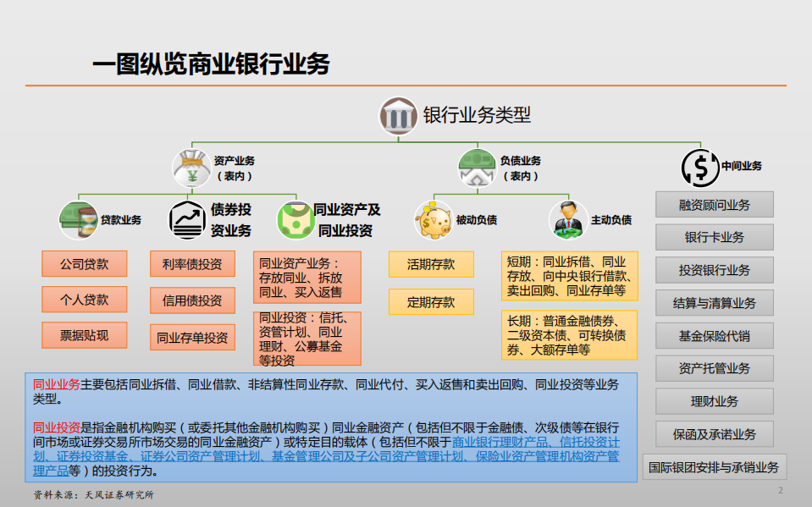Click the green wallet icon for 负债业务

click(476, 167)
